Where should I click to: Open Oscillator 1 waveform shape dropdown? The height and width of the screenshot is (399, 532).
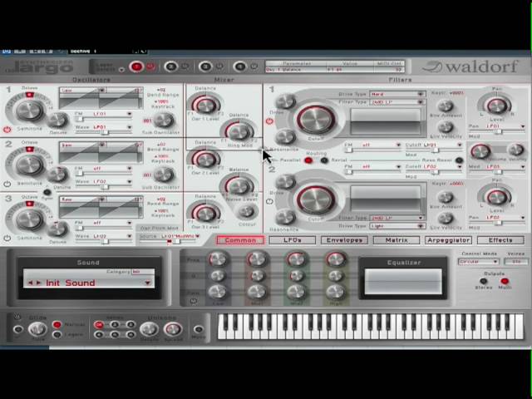click(101, 90)
